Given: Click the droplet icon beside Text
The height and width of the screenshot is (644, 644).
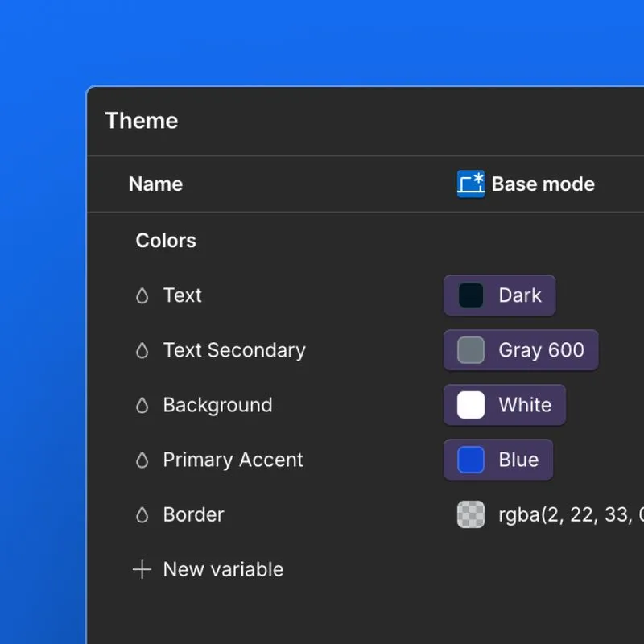Looking at the screenshot, I should (x=142, y=296).
